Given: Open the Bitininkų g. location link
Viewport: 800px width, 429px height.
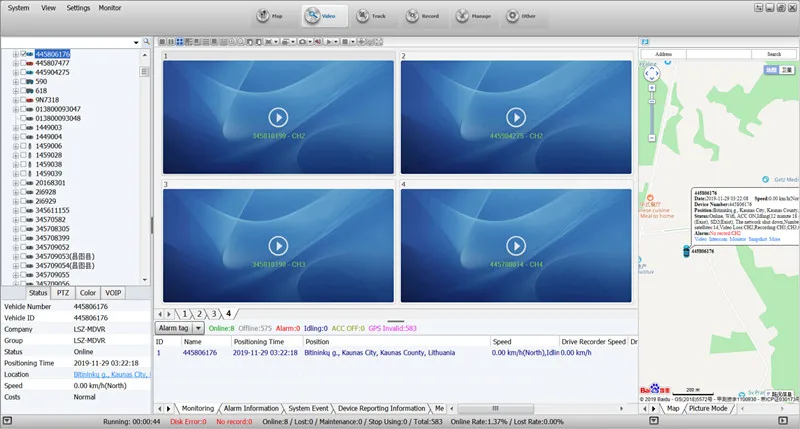Looking at the screenshot, I should [111, 374].
